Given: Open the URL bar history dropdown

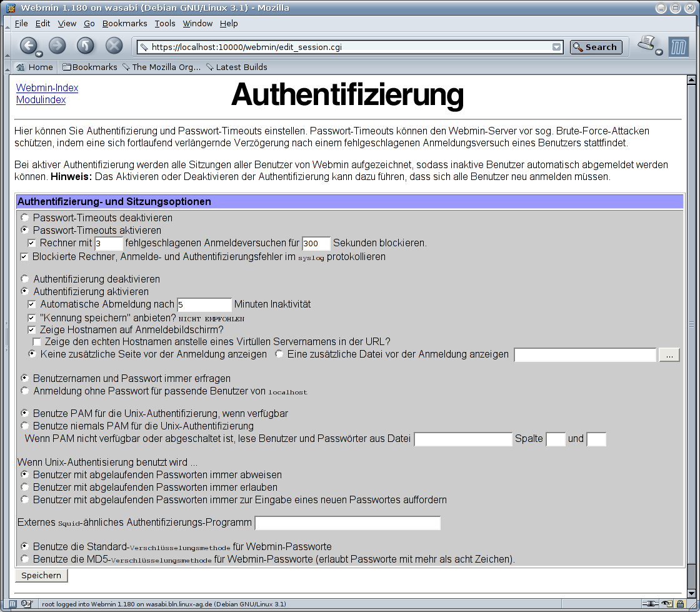Looking at the screenshot, I should pyautogui.click(x=557, y=47).
